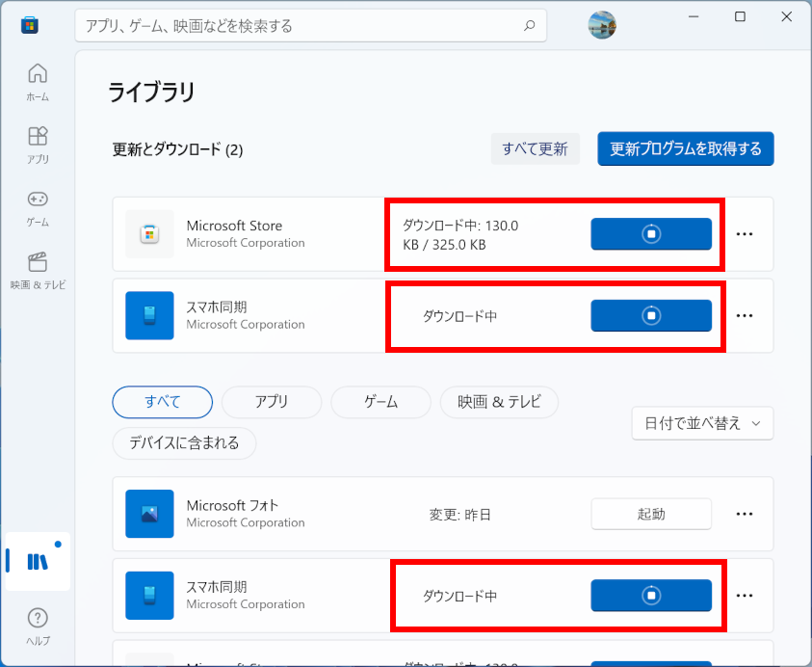Viewport: 812px width, 667px height.
Task: Click Microsoft フォト app icon
Action: click(149, 514)
